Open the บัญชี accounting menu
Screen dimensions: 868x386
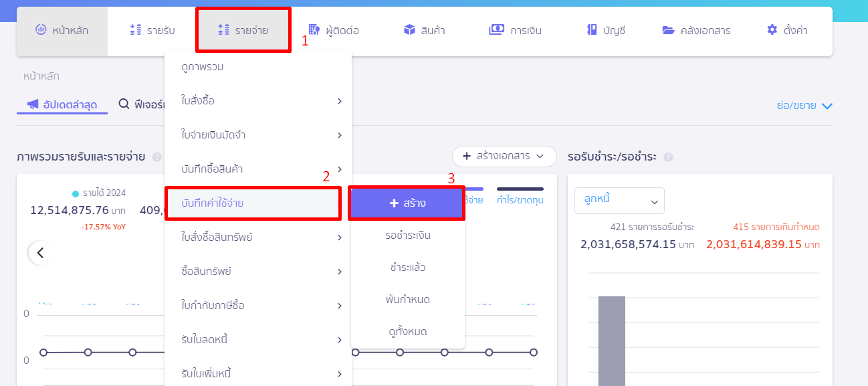tap(606, 31)
